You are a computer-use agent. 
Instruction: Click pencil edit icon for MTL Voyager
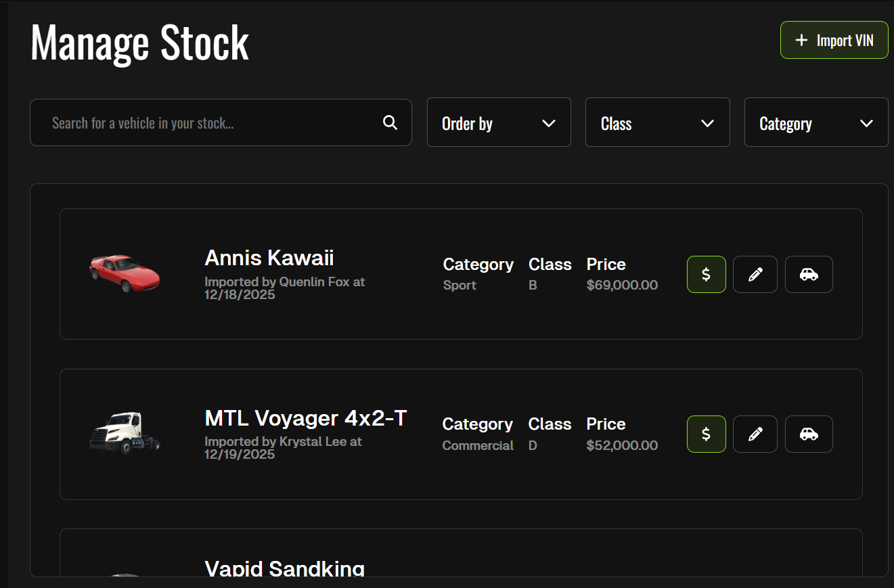tap(755, 434)
